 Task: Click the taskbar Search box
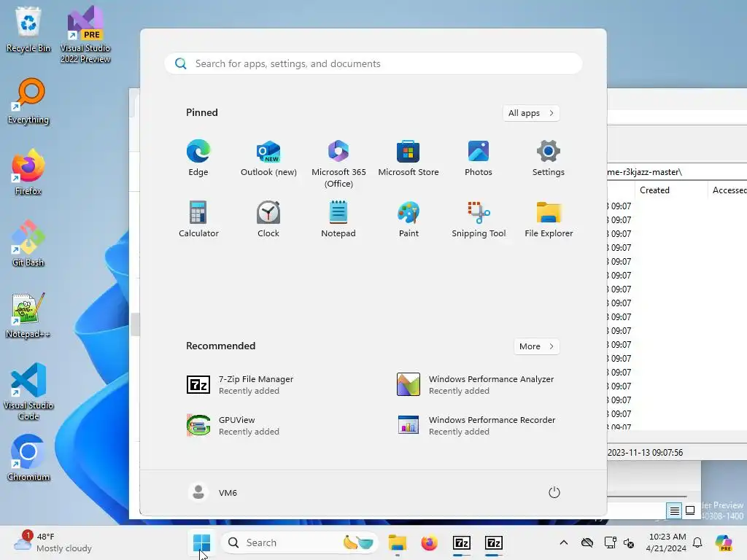[299, 542]
